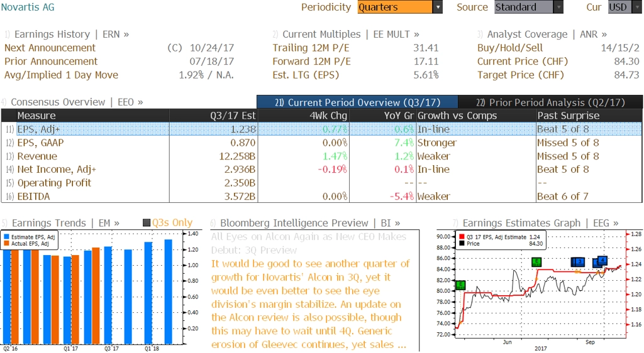Select the Net Income, Adj+ row
Viewport: 644px width, 353px height.
click(x=321, y=170)
